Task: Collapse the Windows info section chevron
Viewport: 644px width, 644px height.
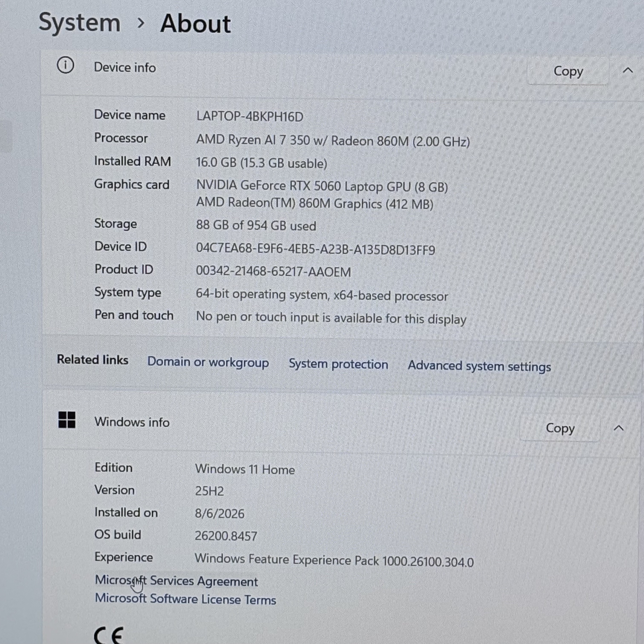Action: [619, 428]
